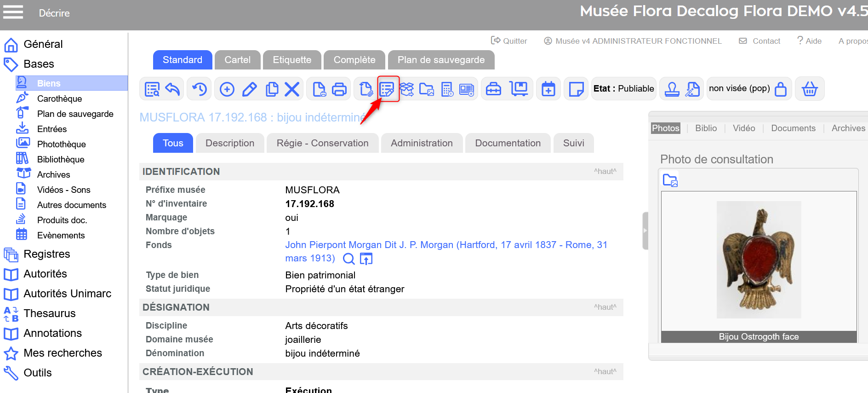
Task: Select Carothèque in the Bases list
Action: coord(59,98)
